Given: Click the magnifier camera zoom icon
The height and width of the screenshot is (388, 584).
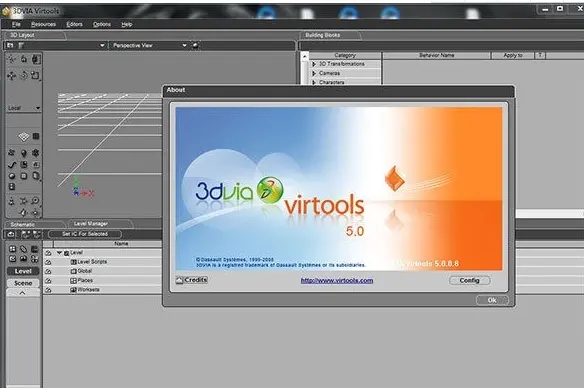Looking at the screenshot, I should 35,201.
